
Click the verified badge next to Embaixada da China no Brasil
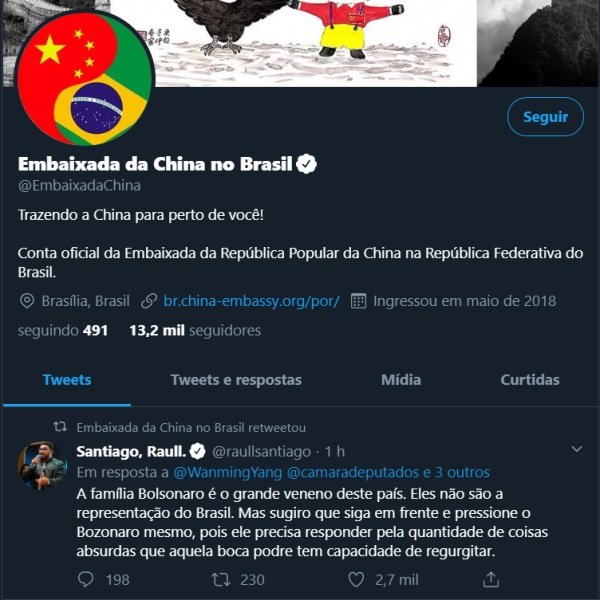point(307,164)
